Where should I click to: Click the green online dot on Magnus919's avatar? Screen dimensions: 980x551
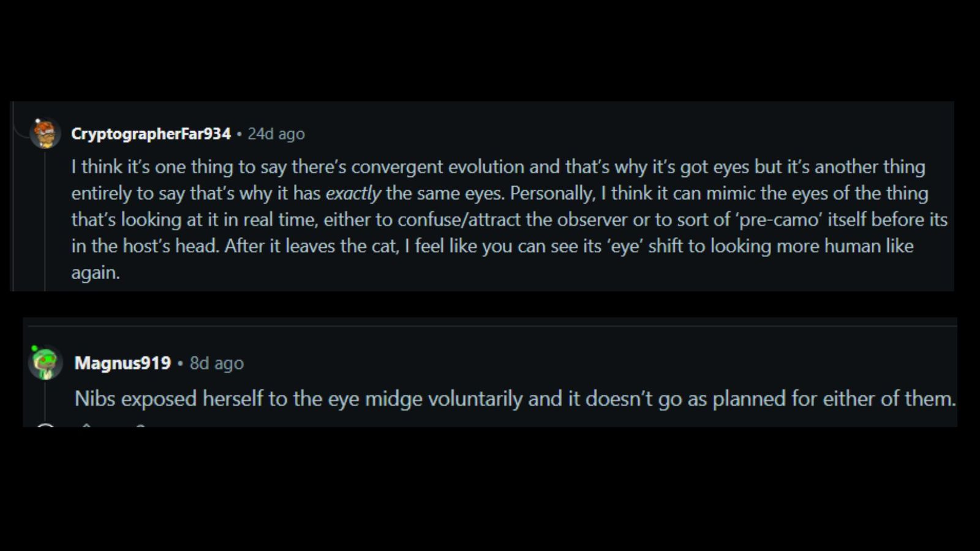(34, 348)
